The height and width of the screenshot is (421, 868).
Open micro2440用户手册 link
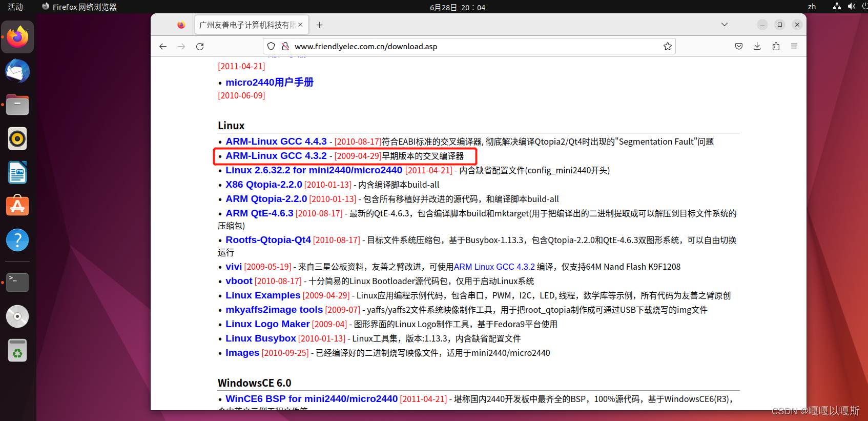pyautogui.click(x=270, y=82)
